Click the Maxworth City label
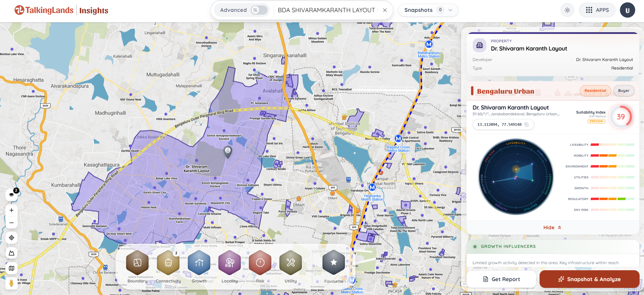The image size is (644, 295). (x=220, y=203)
